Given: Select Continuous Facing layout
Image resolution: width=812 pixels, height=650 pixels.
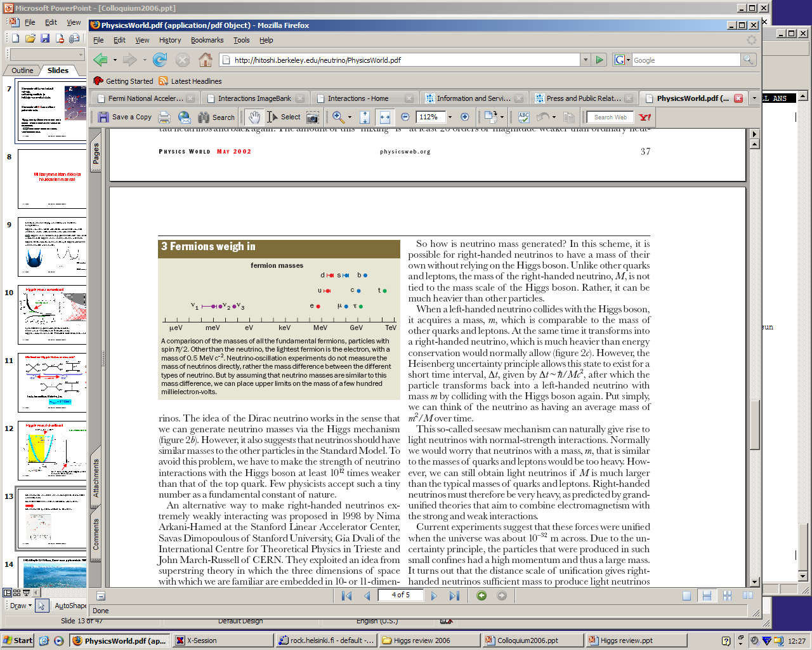Looking at the screenshot, I should pos(727,595).
